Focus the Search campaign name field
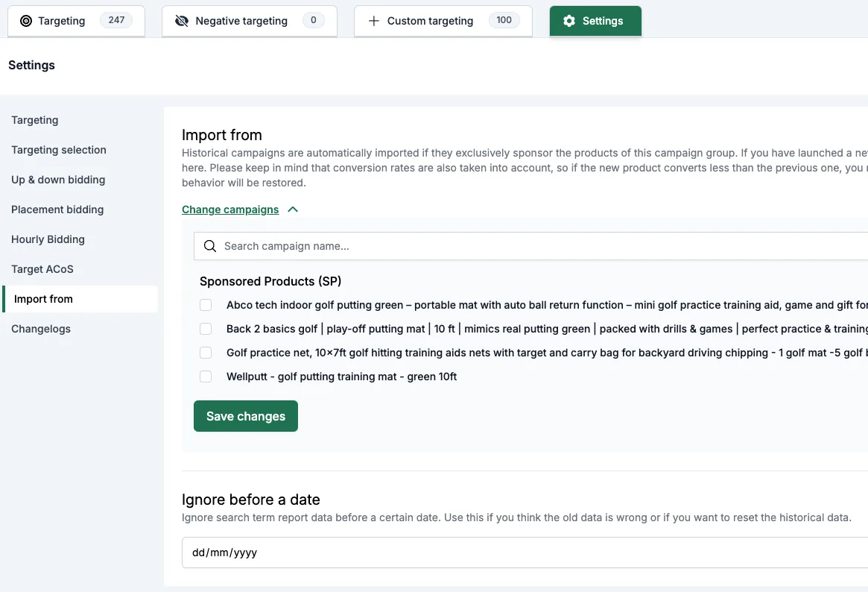This screenshot has height=592, width=868. (x=531, y=246)
